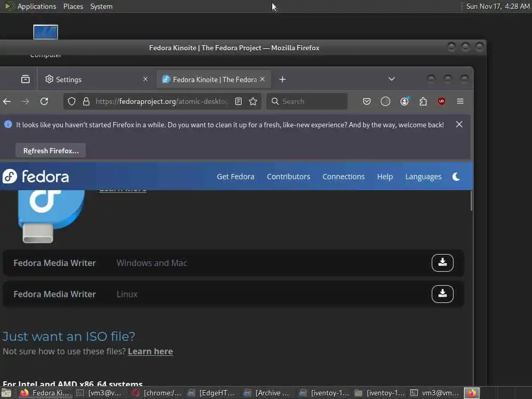This screenshot has width=532, height=399.
Task: Open the Get Fedora menu
Action: 235,177
